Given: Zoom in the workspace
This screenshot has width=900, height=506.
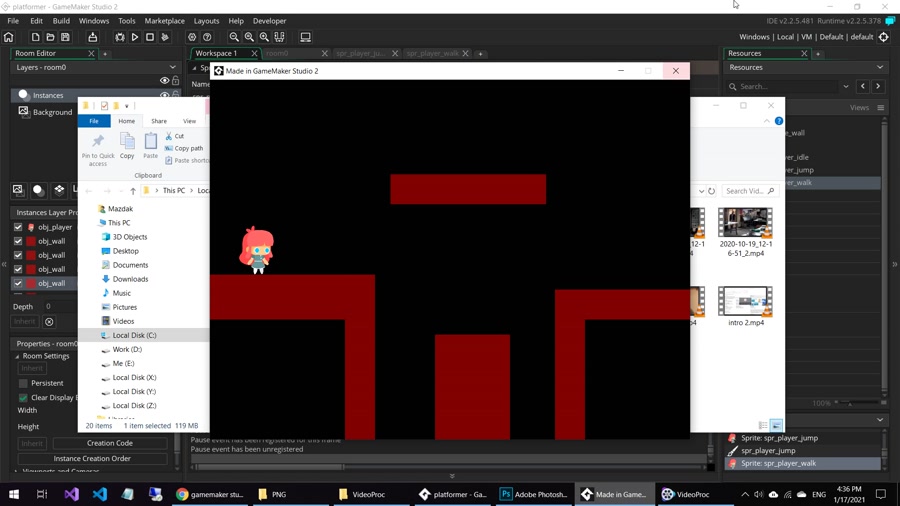Looking at the screenshot, I should (x=264, y=37).
